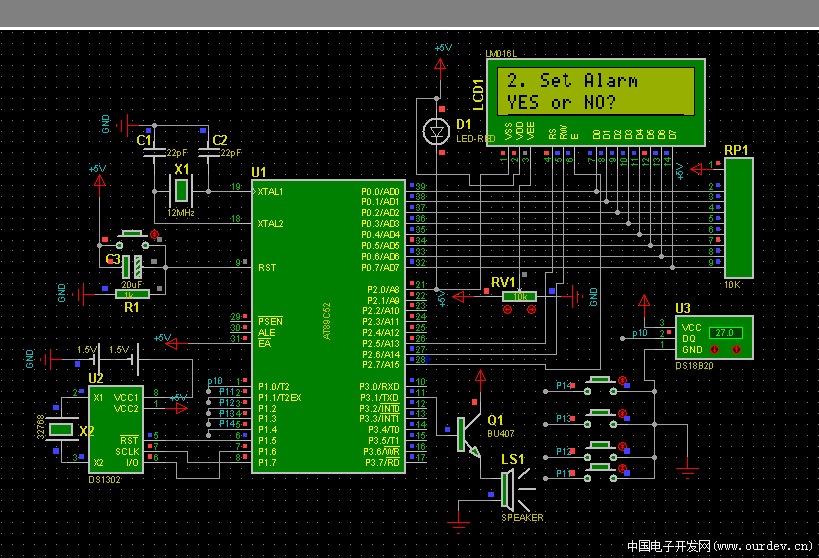Select the BU407 transistor Q1
The height and width of the screenshot is (558, 819).
click(468, 434)
